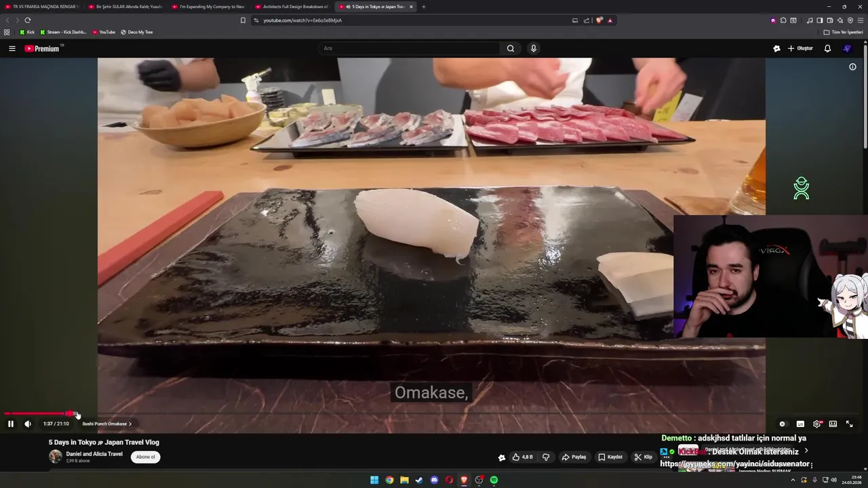This screenshot has width=868, height=488.
Task: Open the 'Oluştur' create button
Action: click(800, 48)
